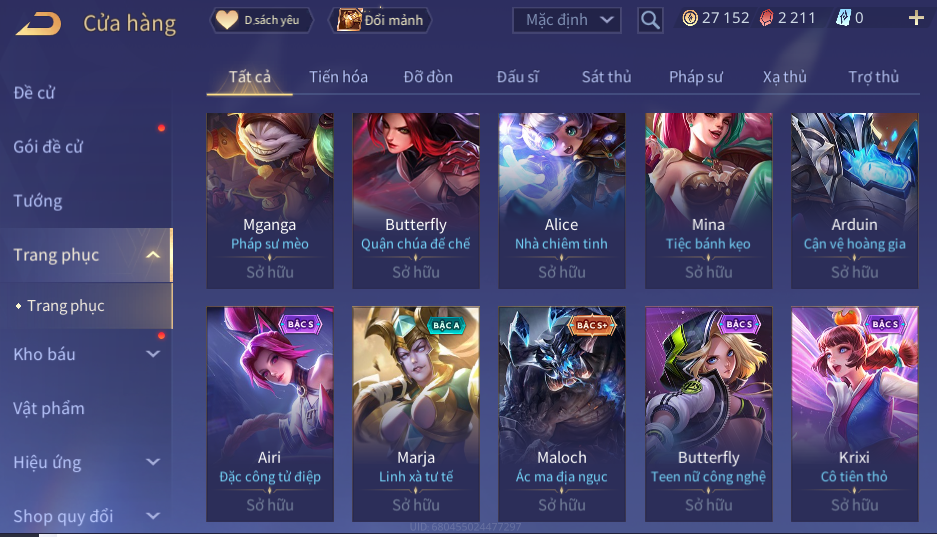Open Gói đề cử in the sidebar
This screenshot has width=937, height=537.
pyautogui.click(x=48, y=147)
